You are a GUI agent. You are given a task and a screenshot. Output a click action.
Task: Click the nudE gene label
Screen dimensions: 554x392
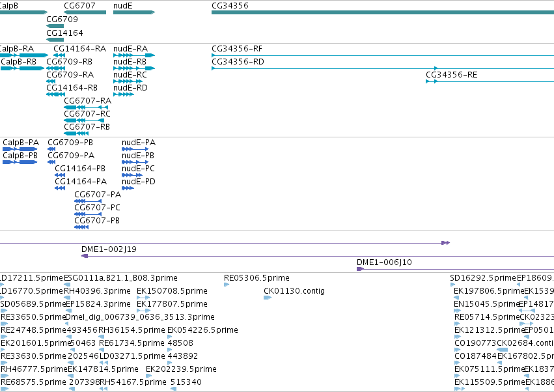(x=122, y=6)
